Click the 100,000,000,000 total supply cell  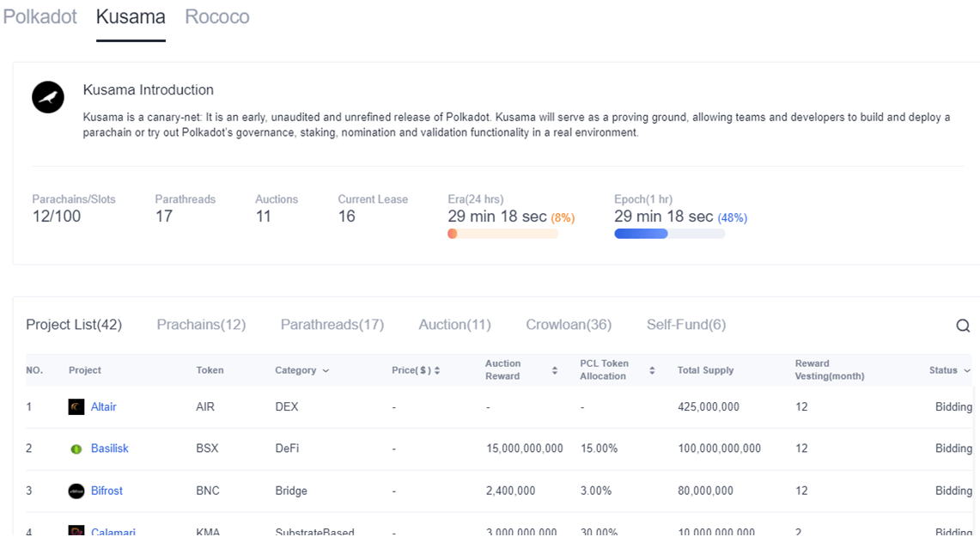(720, 449)
